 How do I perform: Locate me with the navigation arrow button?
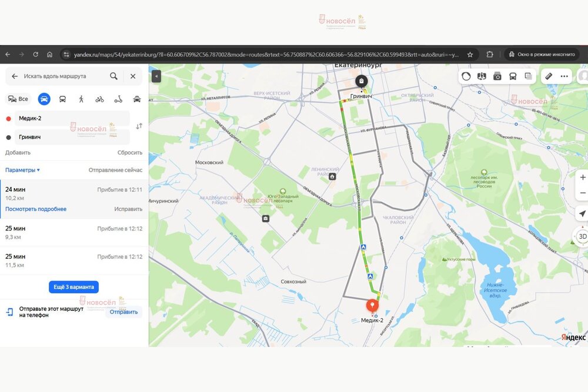(x=582, y=213)
